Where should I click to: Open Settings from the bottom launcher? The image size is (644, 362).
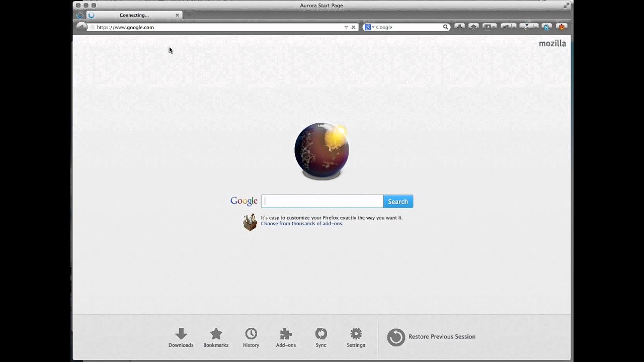(356, 337)
